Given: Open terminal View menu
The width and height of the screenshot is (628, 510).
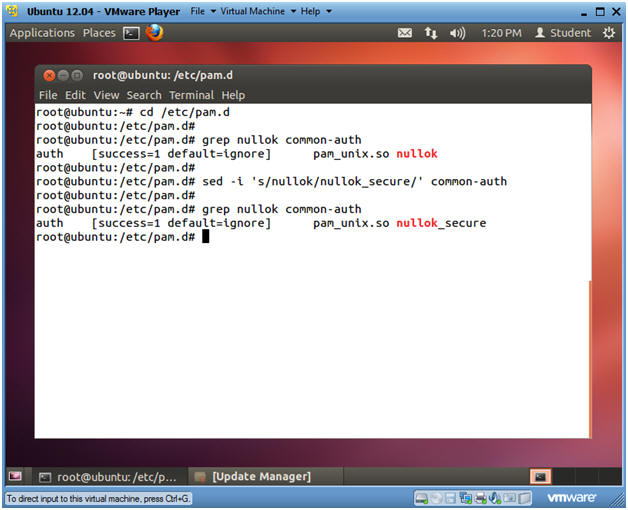Looking at the screenshot, I should pyautogui.click(x=106, y=95).
